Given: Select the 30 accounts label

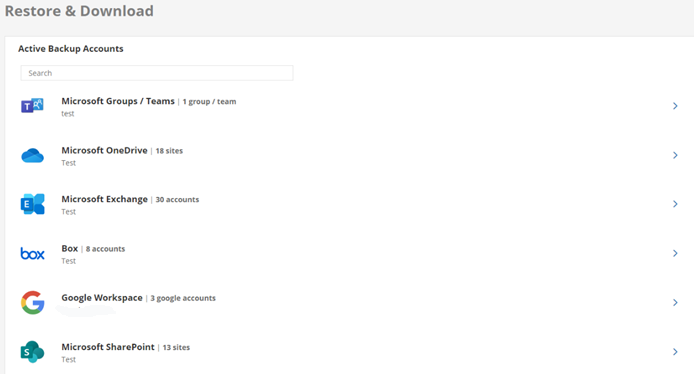Looking at the screenshot, I should 177,200.
